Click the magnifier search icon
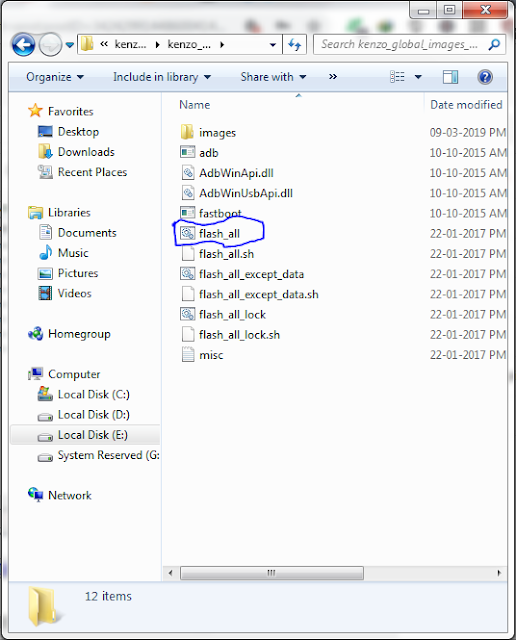The image size is (516, 640). (494, 44)
